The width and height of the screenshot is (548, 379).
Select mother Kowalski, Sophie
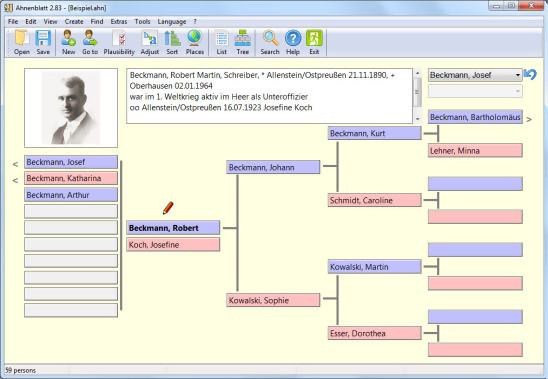(273, 300)
